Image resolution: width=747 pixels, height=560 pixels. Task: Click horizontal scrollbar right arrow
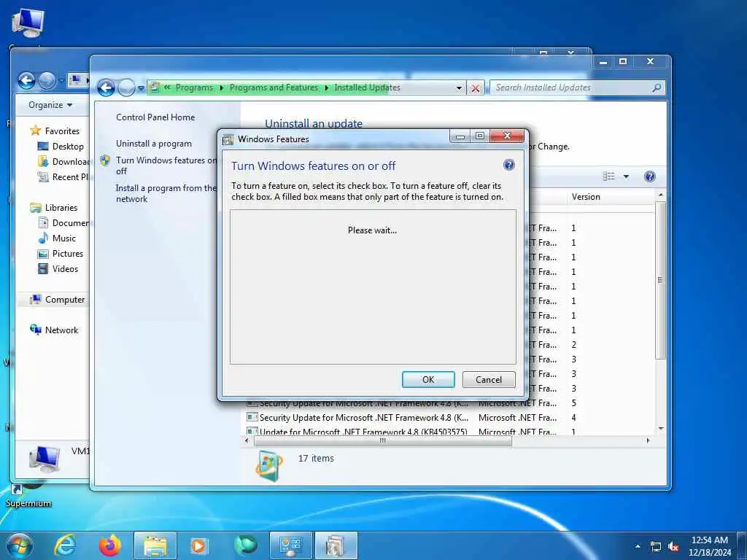(648, 441)
